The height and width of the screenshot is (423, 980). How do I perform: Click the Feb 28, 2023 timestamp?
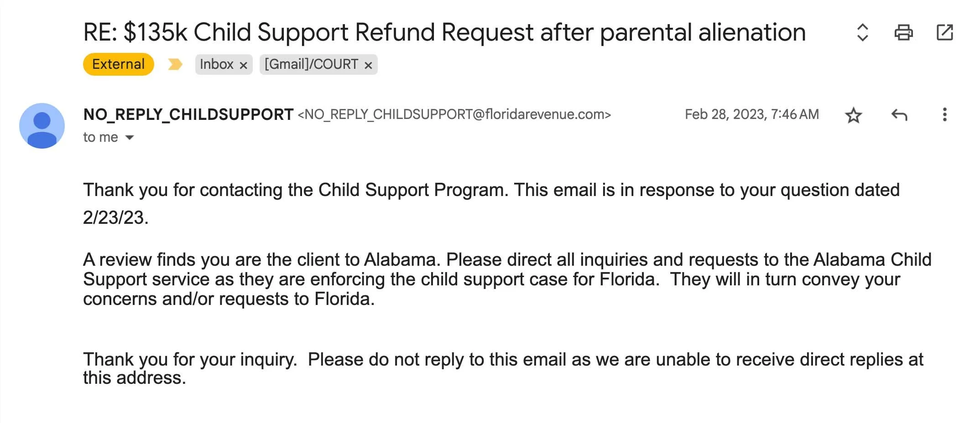[752, 114]
